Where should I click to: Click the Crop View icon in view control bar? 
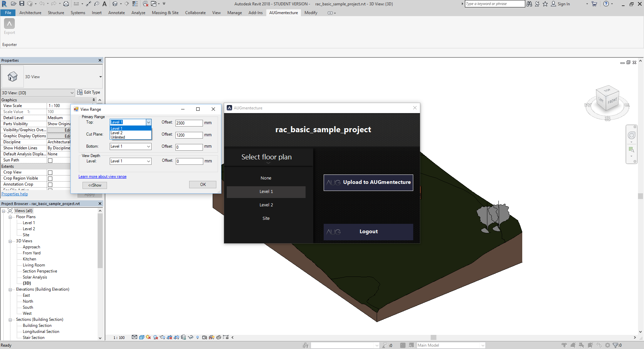point(169,337)
